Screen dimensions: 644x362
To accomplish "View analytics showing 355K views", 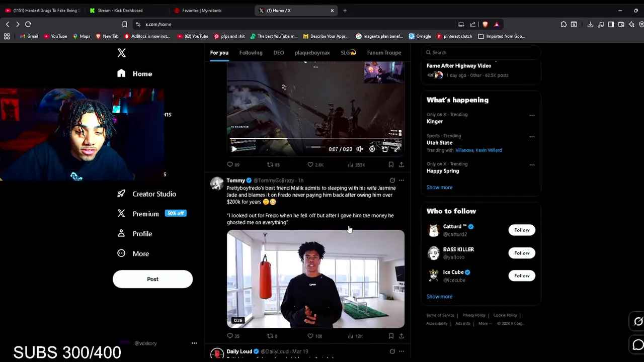I will coord(356,164).
